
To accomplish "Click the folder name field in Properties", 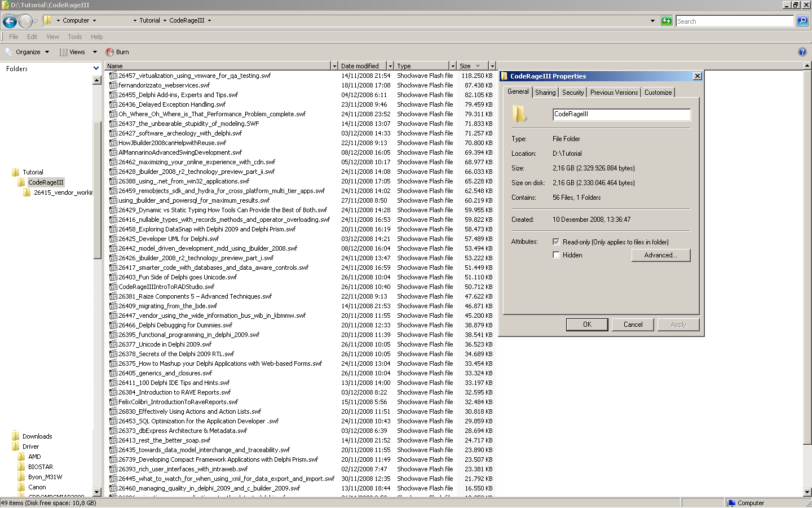I will 622,115.
